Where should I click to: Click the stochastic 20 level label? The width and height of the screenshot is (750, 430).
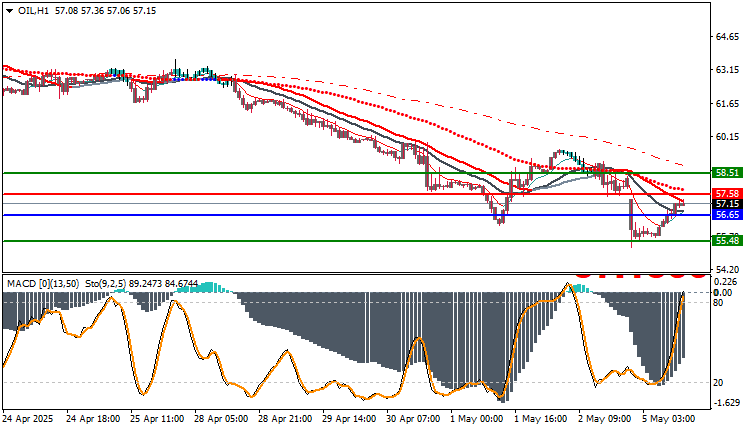point(718,383)
